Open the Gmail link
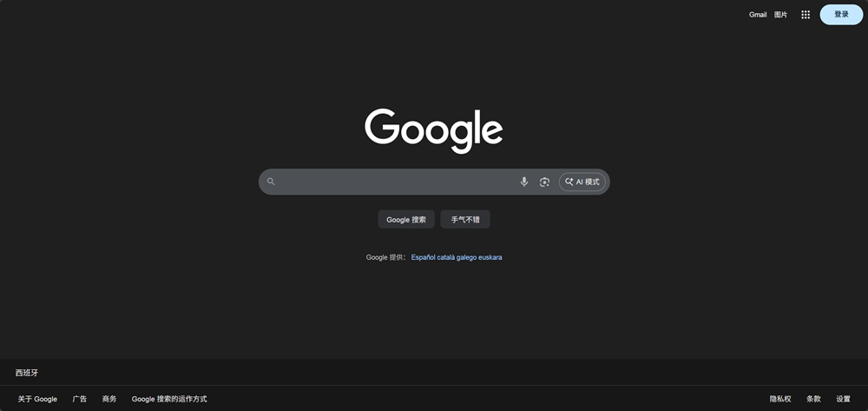This screenshot has height=411, width=868. [x=757, y=15]
